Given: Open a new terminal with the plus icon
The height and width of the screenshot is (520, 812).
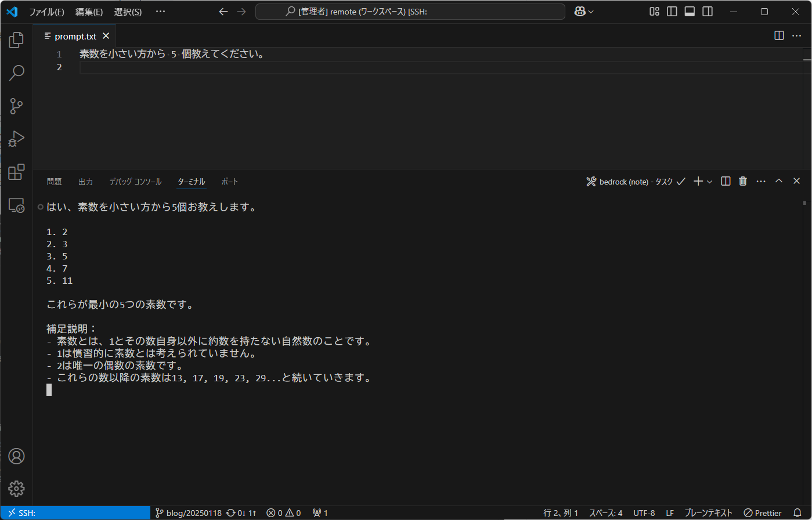Looking at the screenshot, I should [697, 181].
